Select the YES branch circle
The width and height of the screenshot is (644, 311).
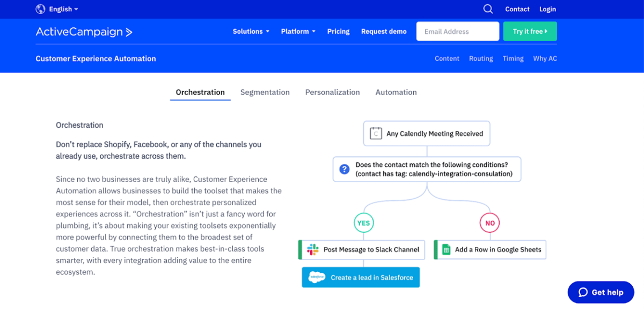pos(364,222)
